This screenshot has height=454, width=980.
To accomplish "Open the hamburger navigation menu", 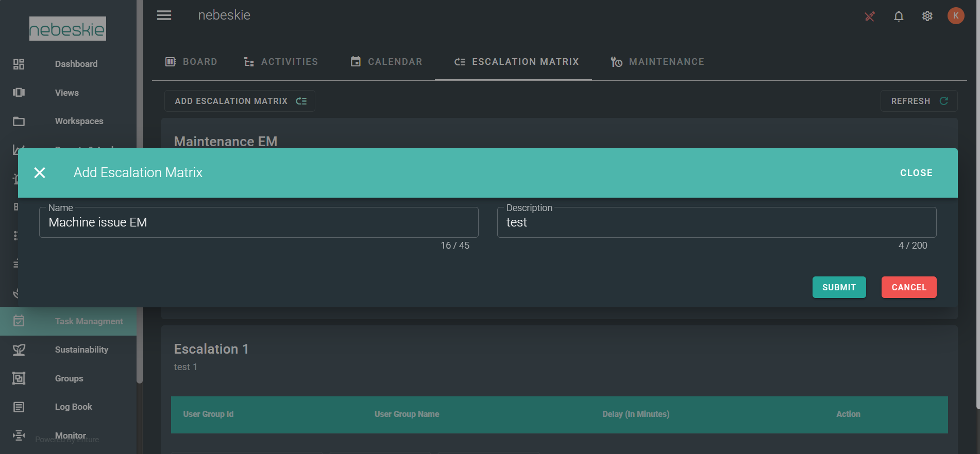I will pyautogui.click(x=164, y=15).
